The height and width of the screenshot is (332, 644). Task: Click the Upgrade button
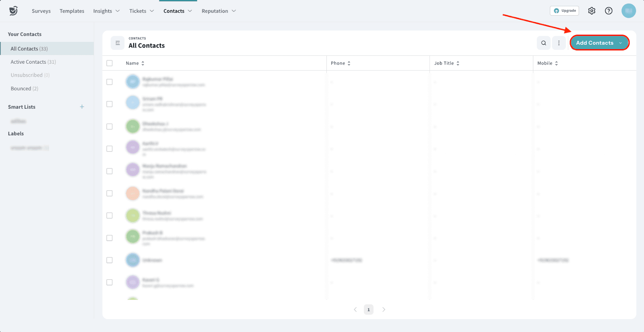(564, 11)
